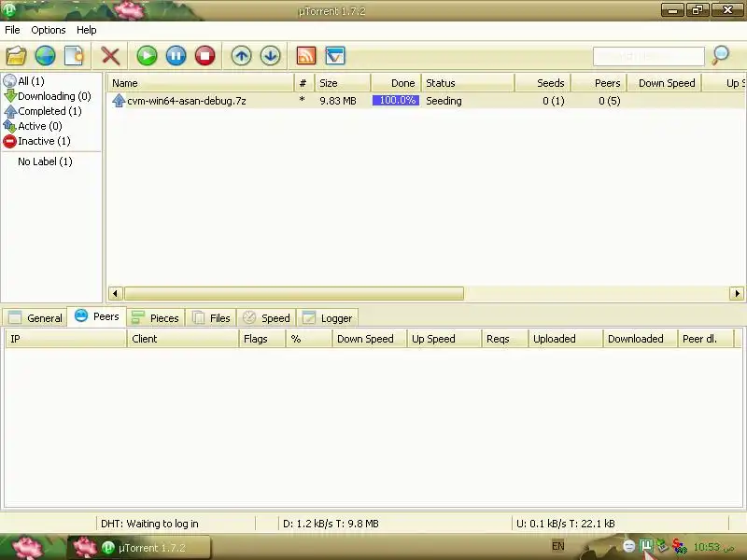
Task: Switch to the General tab
Action: click(35, 318)
